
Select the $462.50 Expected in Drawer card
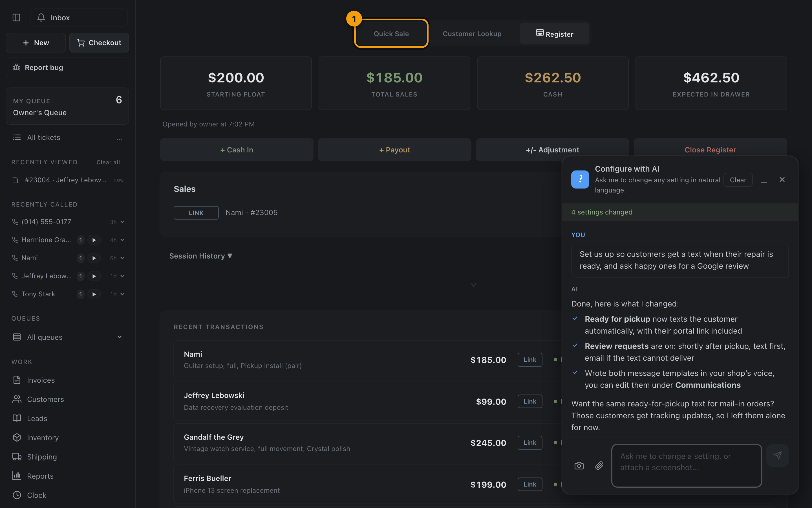click(711, 83)
